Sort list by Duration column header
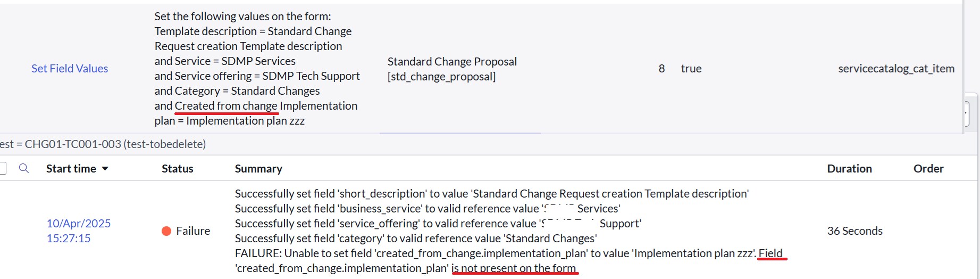Viewport: 980px width, 279px height. [849, 168]
